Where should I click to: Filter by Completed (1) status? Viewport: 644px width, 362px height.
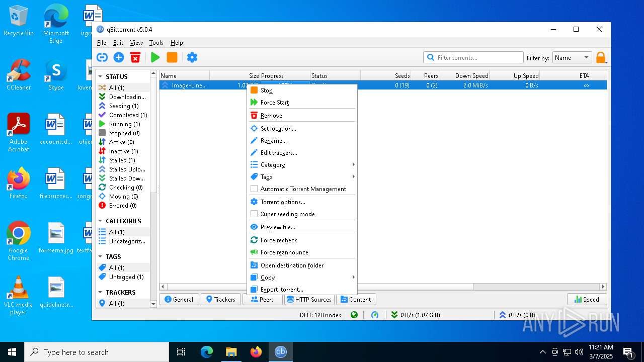123,115
